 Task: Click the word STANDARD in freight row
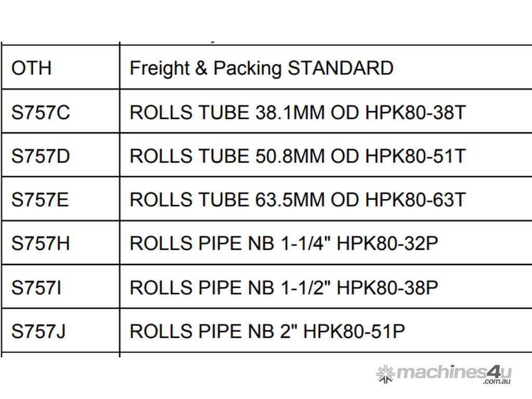coord(340,68)
